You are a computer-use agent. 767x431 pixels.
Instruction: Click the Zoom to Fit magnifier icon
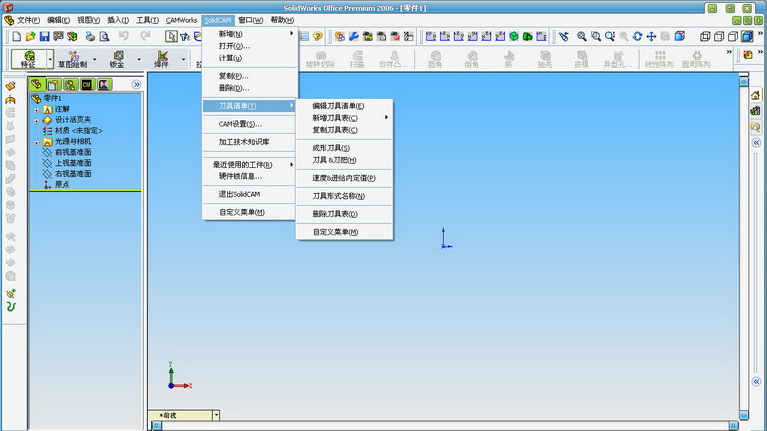[x=582, y=36]
